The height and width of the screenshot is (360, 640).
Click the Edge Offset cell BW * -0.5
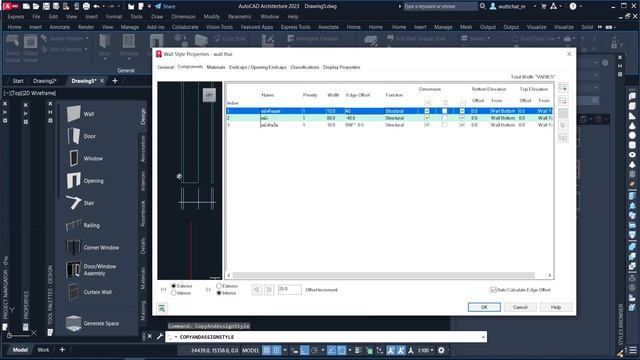click(x=355, y=125)
